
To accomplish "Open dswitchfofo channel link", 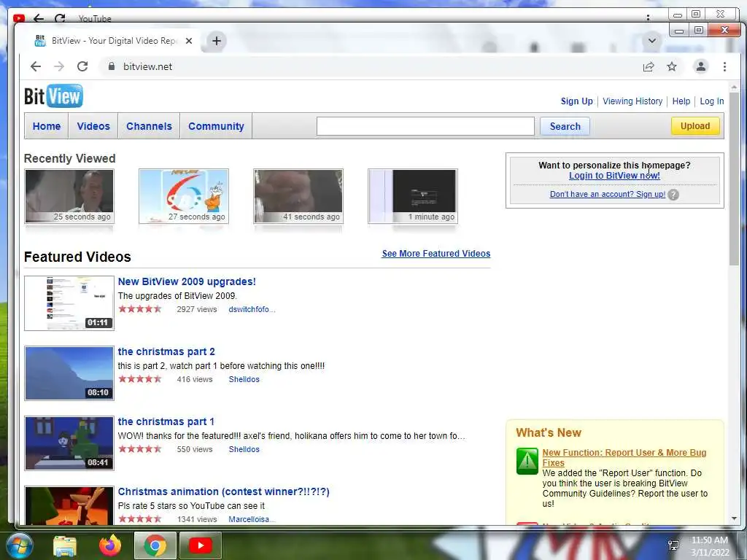I will click(252, 309).
